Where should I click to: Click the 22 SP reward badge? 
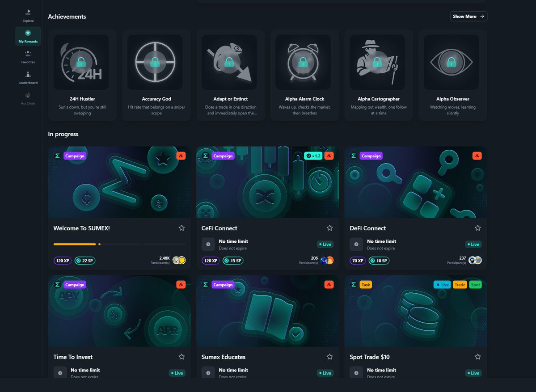point(85,261)
